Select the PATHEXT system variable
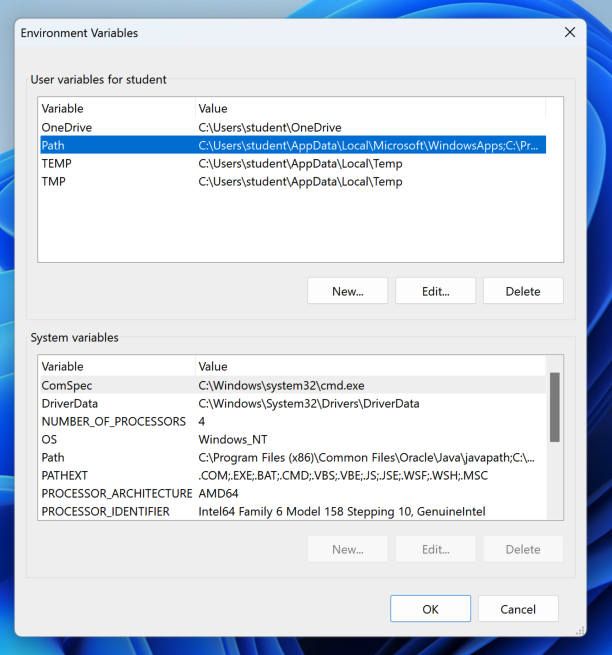The height and width of the screenshot is (655, 612). point(293,475)
